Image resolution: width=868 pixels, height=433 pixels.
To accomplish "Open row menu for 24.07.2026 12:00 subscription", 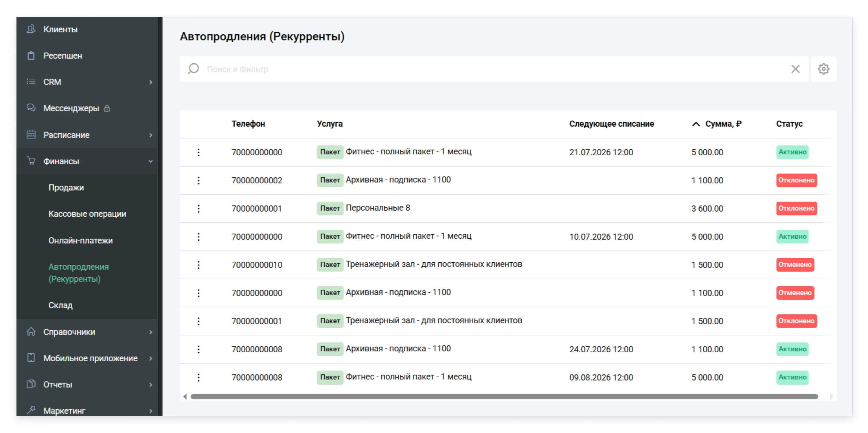I will [x=198, y=349].
